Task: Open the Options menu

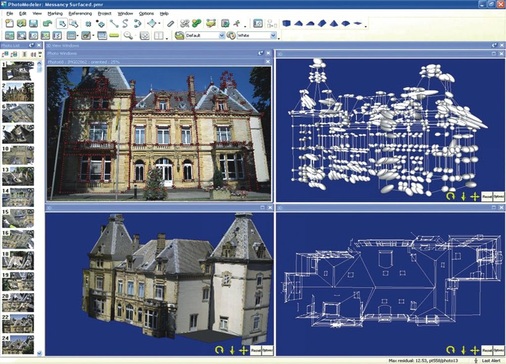Action: point(146,13)
